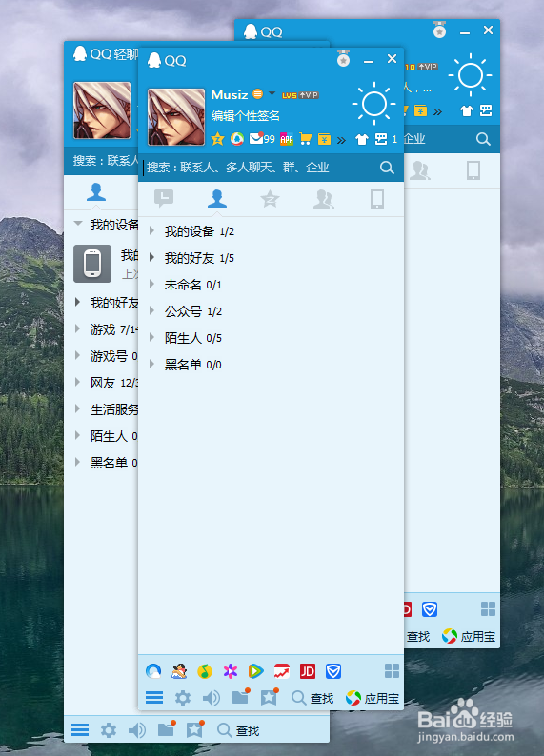Click phone device entry in QQ轻聊 window
The height and width of the screenshot is (756, 544).
(102, 263)
